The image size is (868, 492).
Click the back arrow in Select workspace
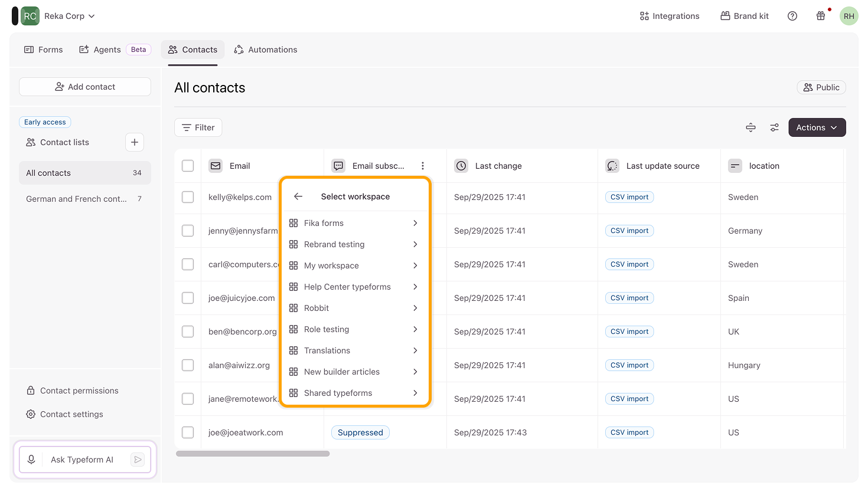[x=298, y=196]
